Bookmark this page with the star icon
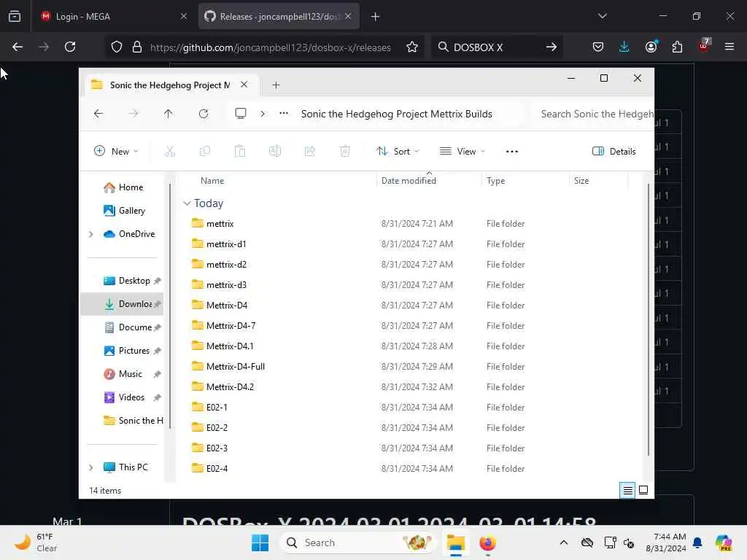Screen dimensions: 747x560 (x=412, y=47)
